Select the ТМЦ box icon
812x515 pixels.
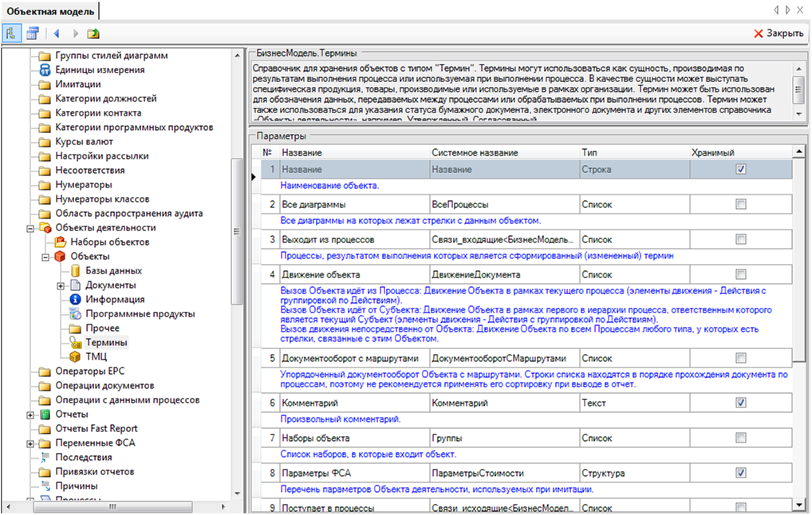tap(77, 357)
